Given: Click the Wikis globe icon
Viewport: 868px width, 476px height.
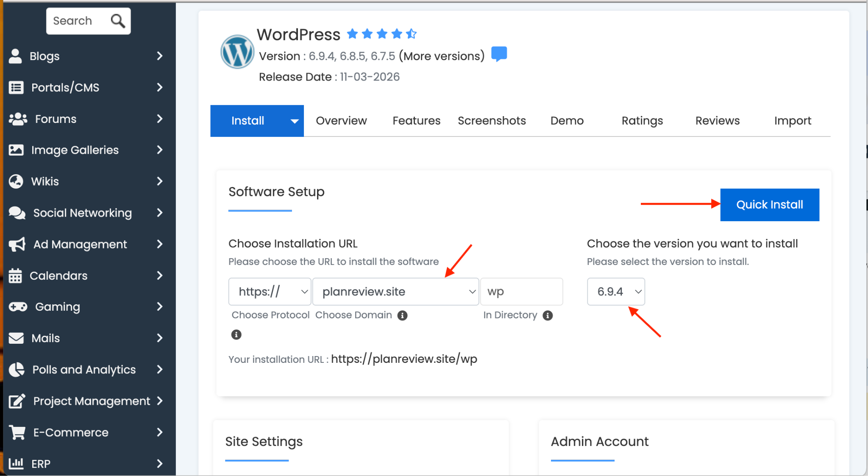Looking at the screenshot, I should pyautogui.click(x=16, y=181).
